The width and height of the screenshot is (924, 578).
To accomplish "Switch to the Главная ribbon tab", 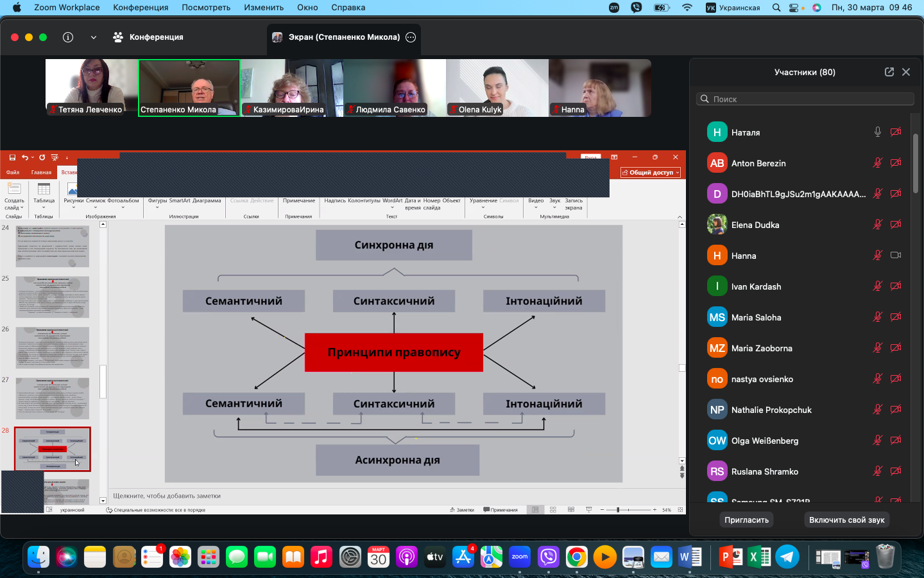I will point(41,173).
